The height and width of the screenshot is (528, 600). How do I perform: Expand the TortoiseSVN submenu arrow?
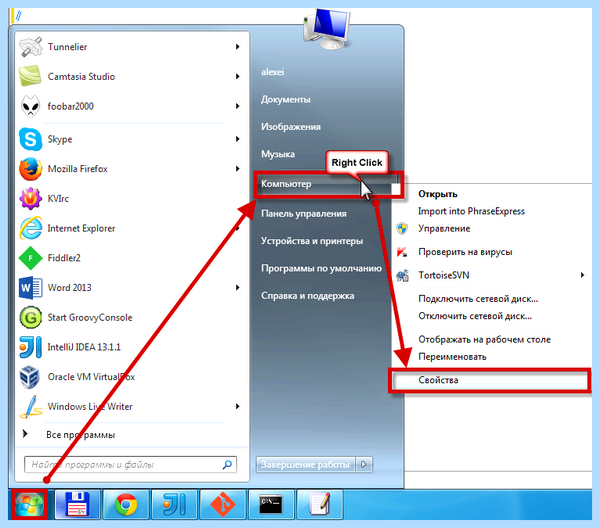582,275
